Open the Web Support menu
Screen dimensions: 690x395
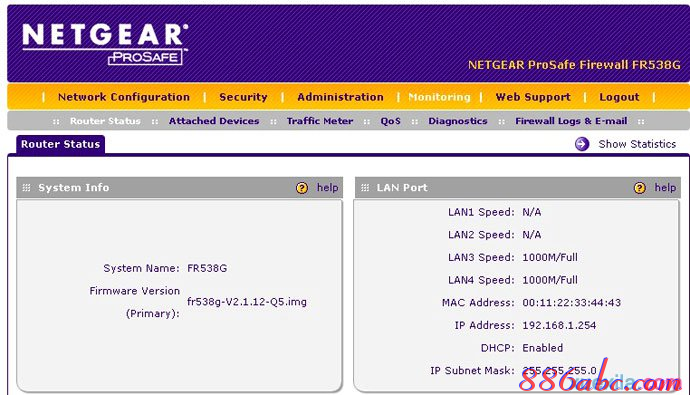click(x=533, y=97)
